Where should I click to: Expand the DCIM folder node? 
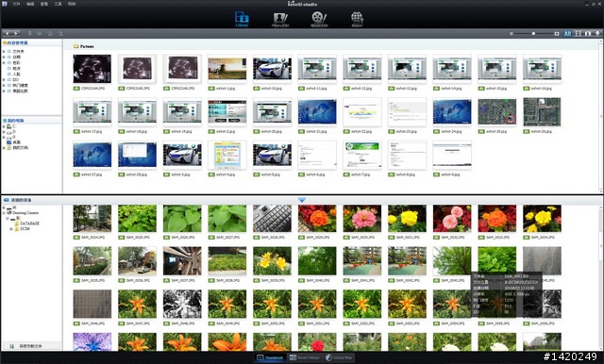[11, 229]
